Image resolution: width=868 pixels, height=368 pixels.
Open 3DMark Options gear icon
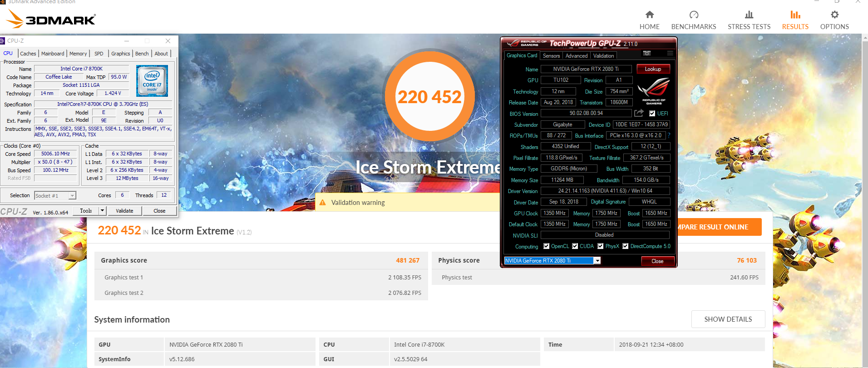(x=834, y=15)
